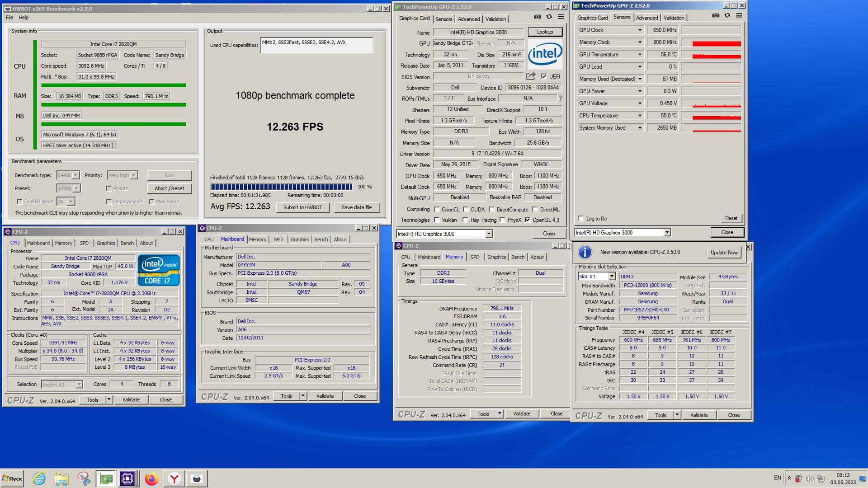
Task: Click Reset button in GPU-Z Sensors
Action: tap(731, 218)
